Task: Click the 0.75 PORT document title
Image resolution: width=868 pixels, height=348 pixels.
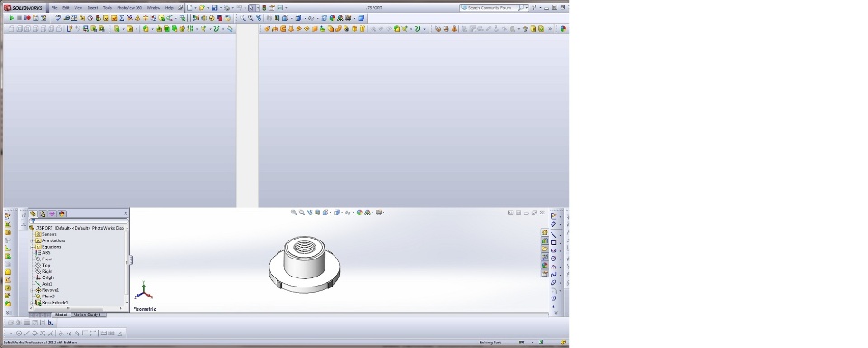Action: click(x=374, y=8)
